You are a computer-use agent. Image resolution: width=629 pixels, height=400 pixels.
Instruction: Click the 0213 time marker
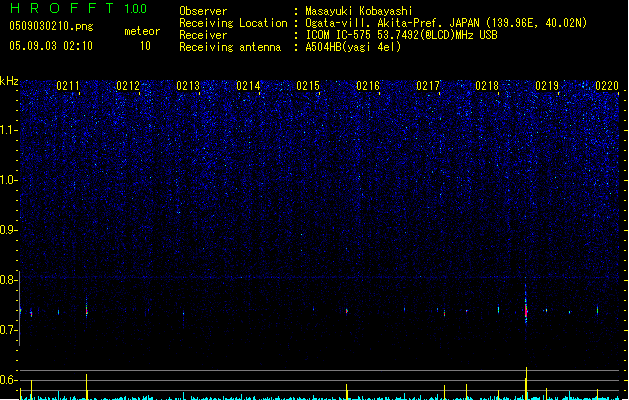pos(188,86)
